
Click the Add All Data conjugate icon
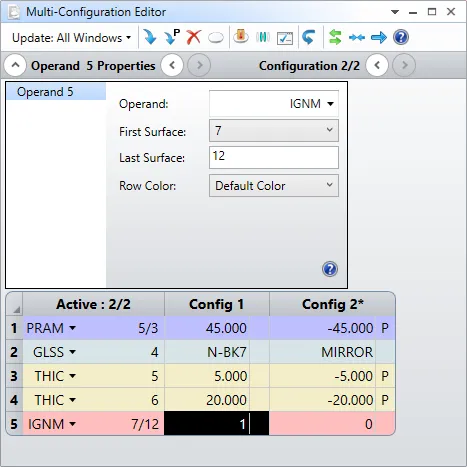tap(263, 37)
